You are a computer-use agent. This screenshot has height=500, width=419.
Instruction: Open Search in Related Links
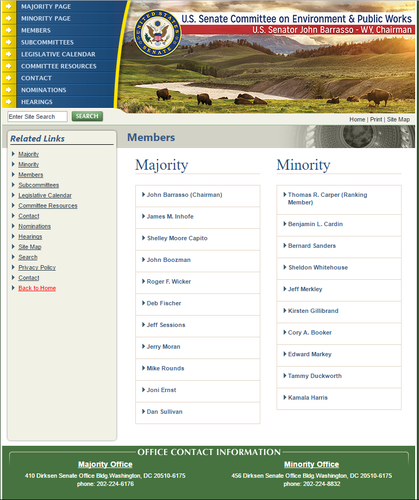click(x=28, y=257)
